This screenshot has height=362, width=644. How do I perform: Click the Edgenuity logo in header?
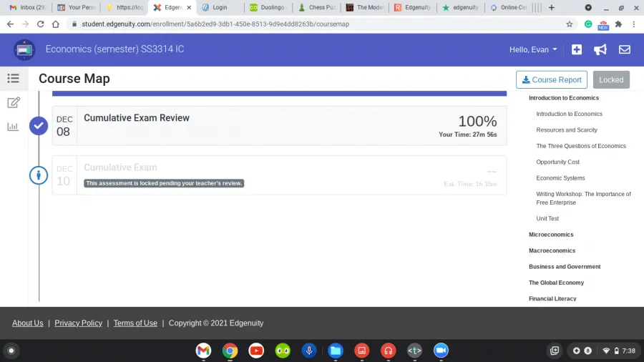(24, 49)
